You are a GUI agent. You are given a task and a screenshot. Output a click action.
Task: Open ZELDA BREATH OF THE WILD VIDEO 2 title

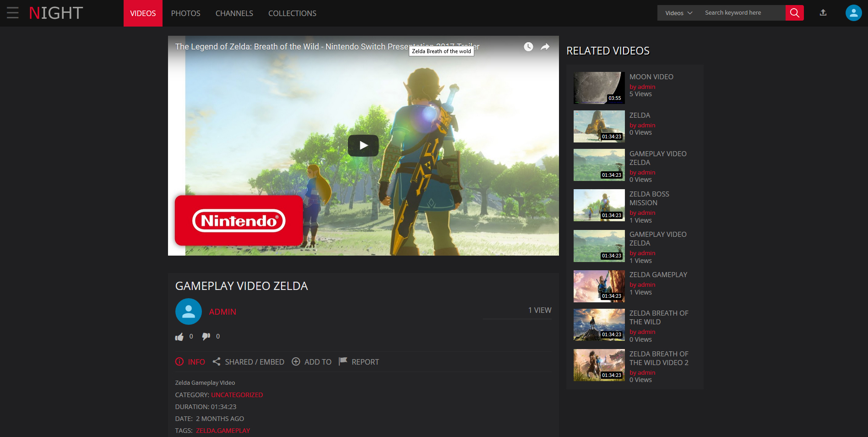point(659,358)
